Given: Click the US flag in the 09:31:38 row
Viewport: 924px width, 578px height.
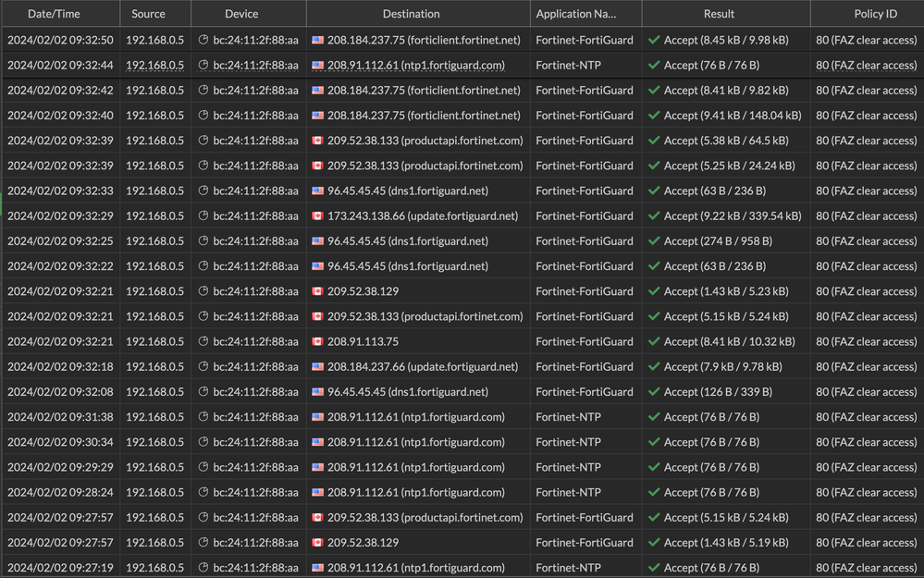Looking at the screenshot, I should 317,417.
